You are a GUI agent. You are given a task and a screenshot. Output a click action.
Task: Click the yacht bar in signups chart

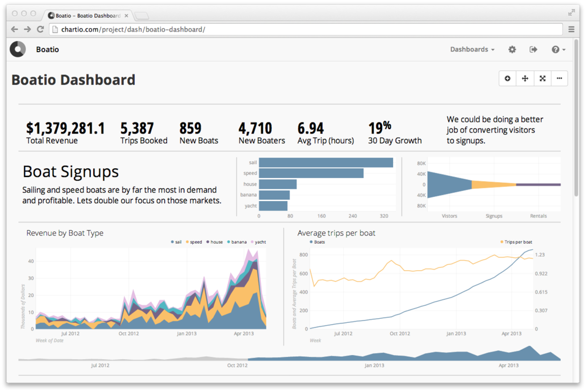(x=273, y=206)
